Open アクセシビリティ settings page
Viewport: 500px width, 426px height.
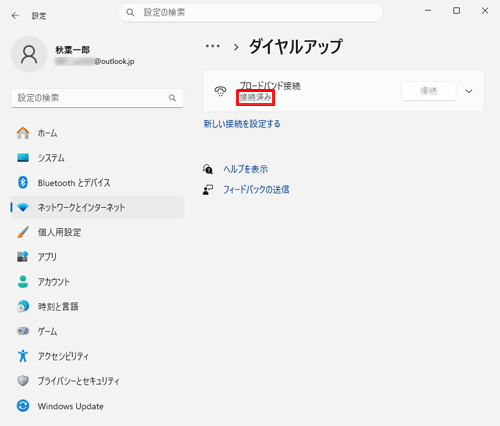97,356
